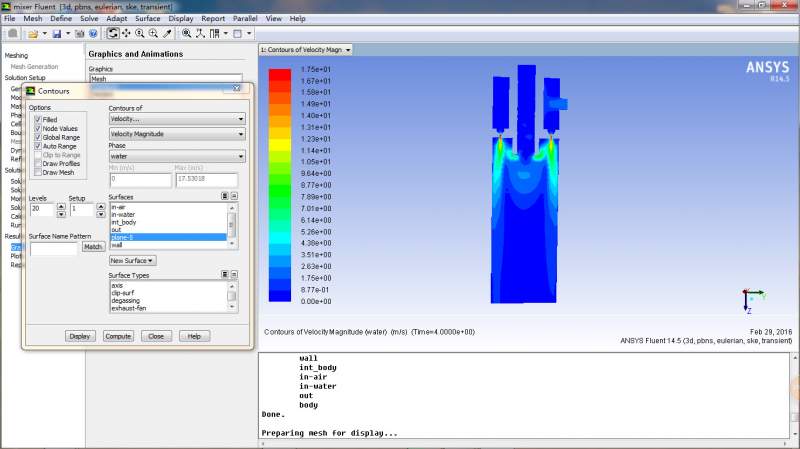Image resolution: width=800 pixels, height=449 pixels.
Task: Open the Velocity... contours category dropdown
Action: click(177, 119)
